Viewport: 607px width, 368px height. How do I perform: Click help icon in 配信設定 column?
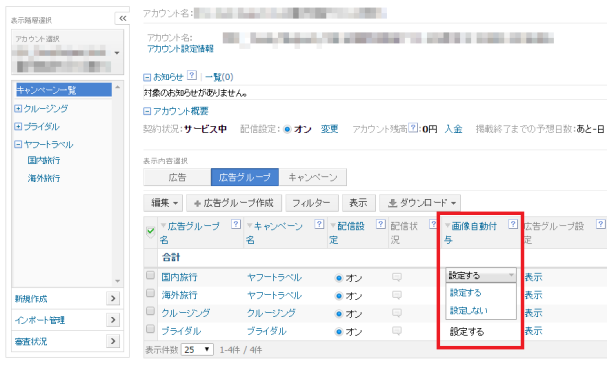point(381,224)
